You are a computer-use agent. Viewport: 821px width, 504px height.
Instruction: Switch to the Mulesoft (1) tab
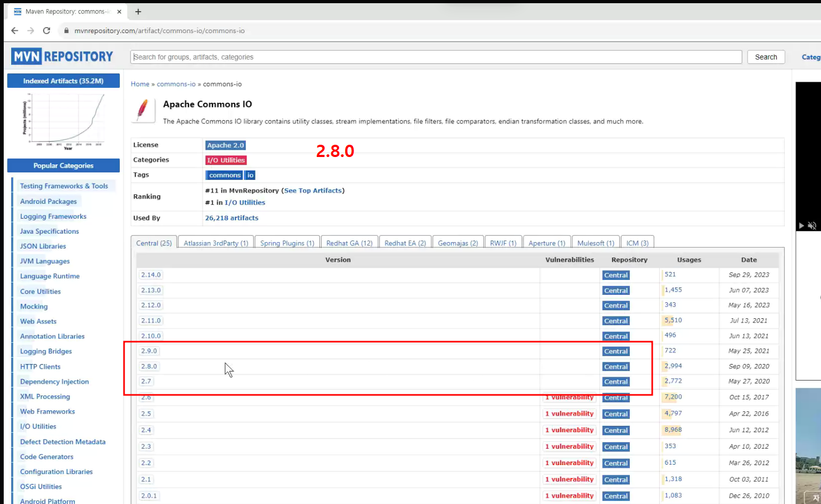(596, 243)
